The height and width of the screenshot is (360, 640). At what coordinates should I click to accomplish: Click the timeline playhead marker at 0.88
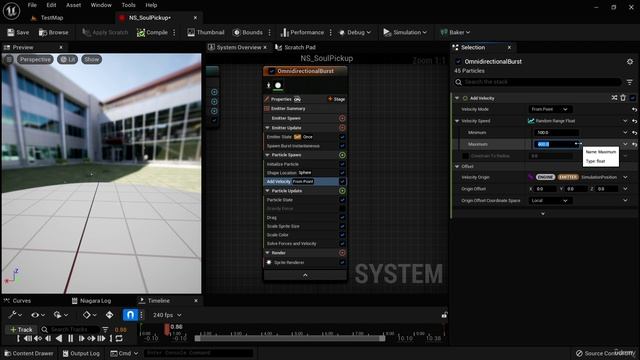[x=167, y=329]
